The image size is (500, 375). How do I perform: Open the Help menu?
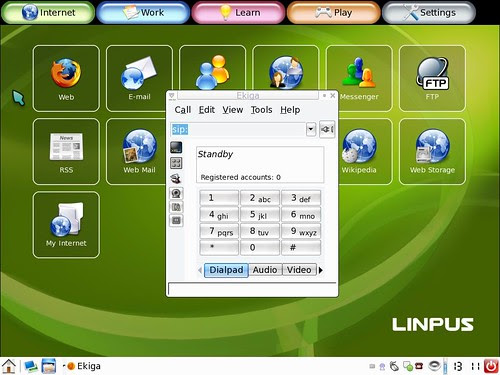tap(290, 110)
